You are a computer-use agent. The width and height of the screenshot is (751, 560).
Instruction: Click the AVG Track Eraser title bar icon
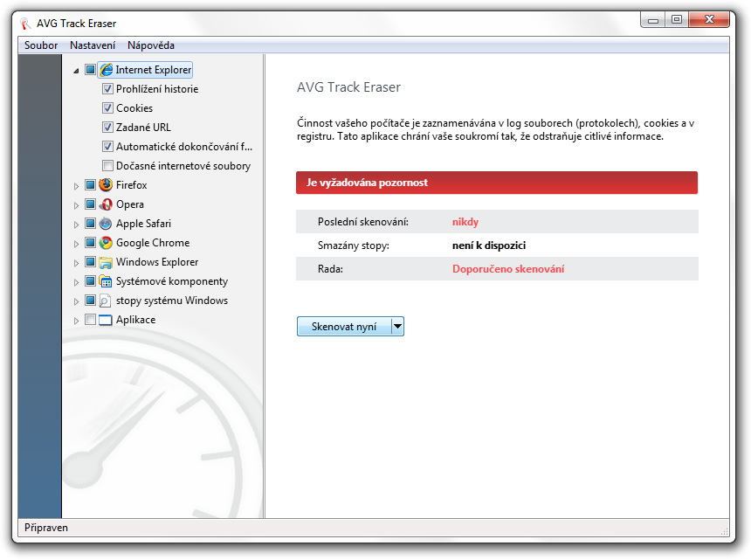coord(25,24)
